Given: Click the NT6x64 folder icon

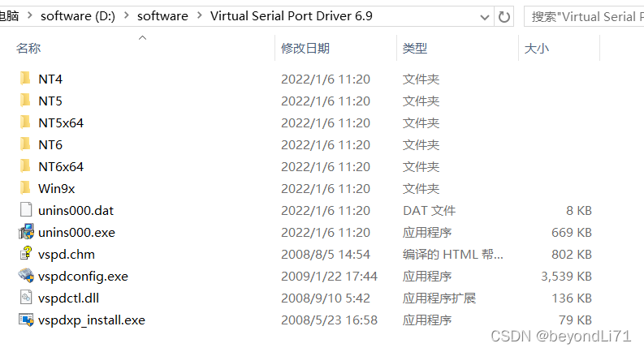Looking at the screenshot, I should tap(25, 165).
